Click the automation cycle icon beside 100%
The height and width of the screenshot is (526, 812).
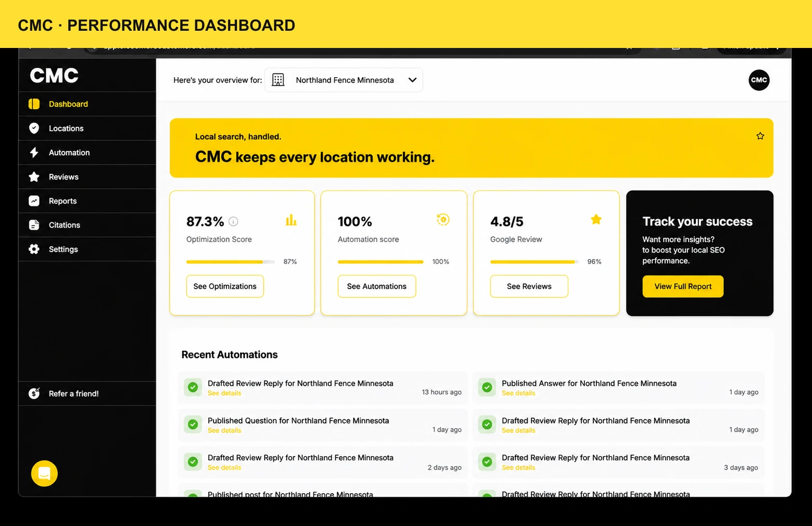point(443,219)
